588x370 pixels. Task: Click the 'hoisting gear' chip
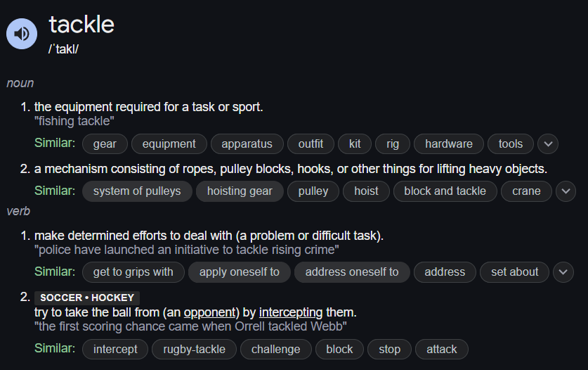240,191
